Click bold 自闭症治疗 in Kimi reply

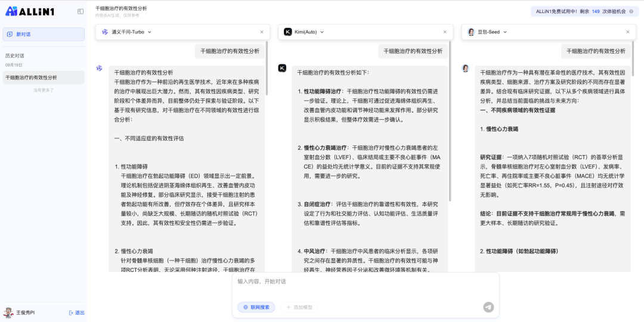coord(317,204)
